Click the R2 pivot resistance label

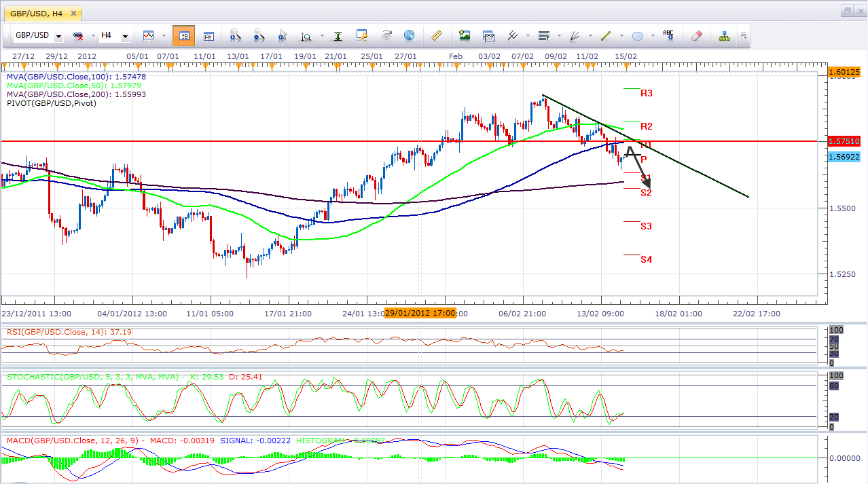647,126
